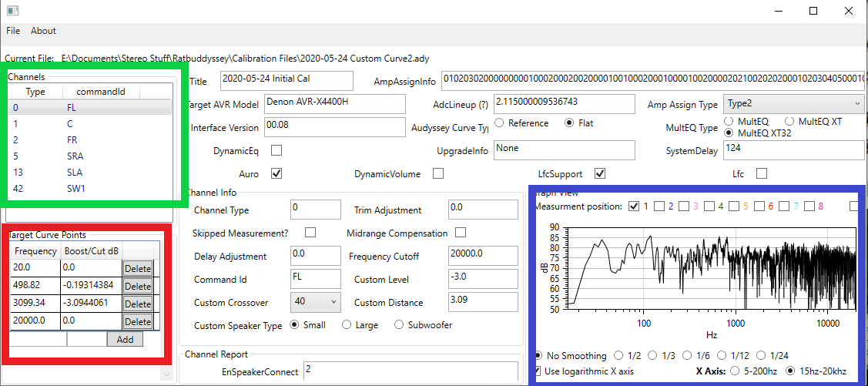
Task: Uncheck the Auro checkbox
Action: coord(276,174)
